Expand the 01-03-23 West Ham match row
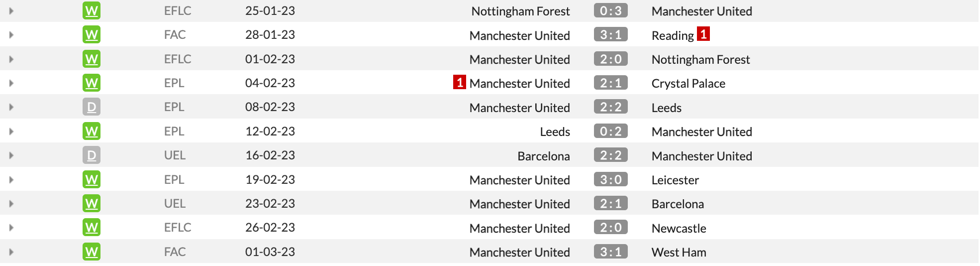This screenshot has height=266, width=980. pyautogui.click(x=11, y=252)
